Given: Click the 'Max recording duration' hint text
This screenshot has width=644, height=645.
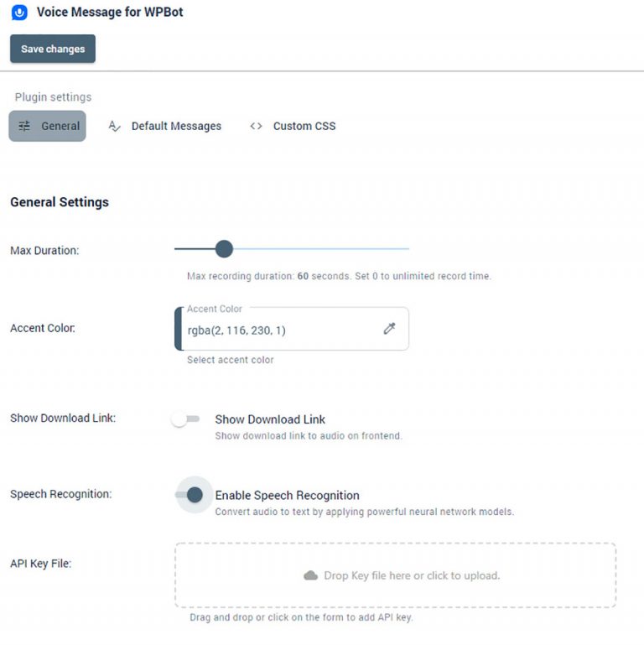Looking at the screenshot, I should click(x=339, y=276).
